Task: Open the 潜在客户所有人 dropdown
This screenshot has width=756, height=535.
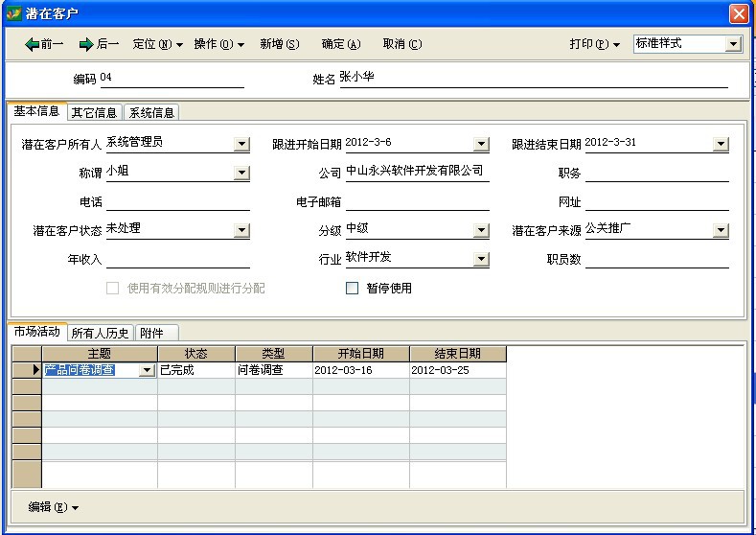Action: point(241,145)
